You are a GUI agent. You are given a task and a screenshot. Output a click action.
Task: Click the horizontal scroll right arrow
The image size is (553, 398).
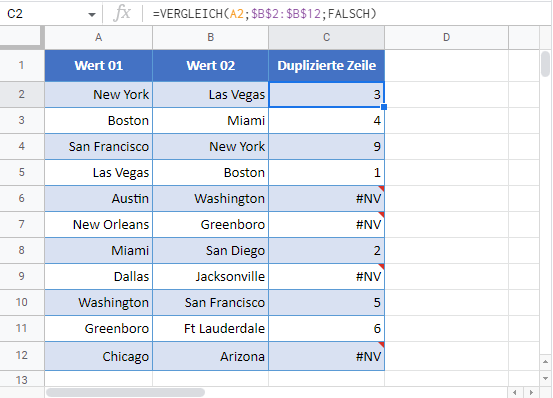tap(531, 392)
